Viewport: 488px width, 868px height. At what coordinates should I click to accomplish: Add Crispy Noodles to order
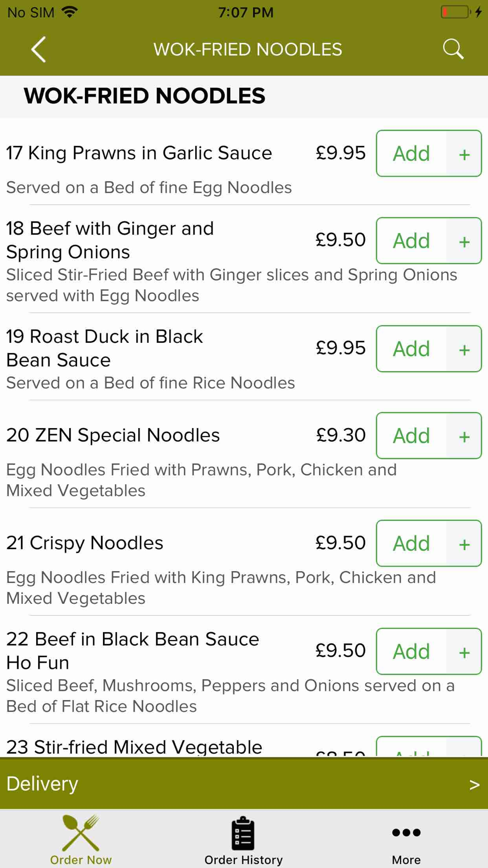coord(411,544)
